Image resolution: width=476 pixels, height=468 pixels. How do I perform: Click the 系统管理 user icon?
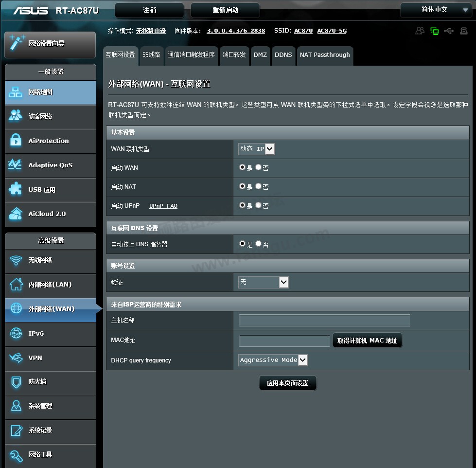16,406
